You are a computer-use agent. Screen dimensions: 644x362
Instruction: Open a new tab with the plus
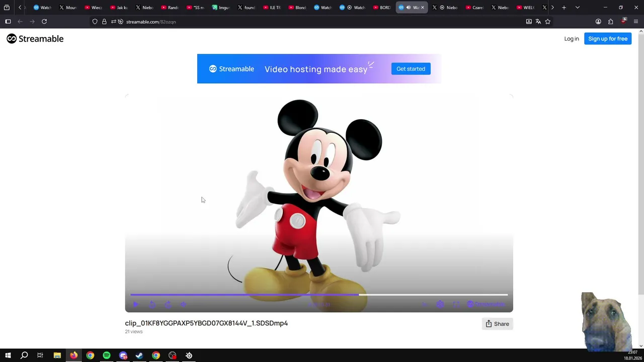[x=564, y=8]
